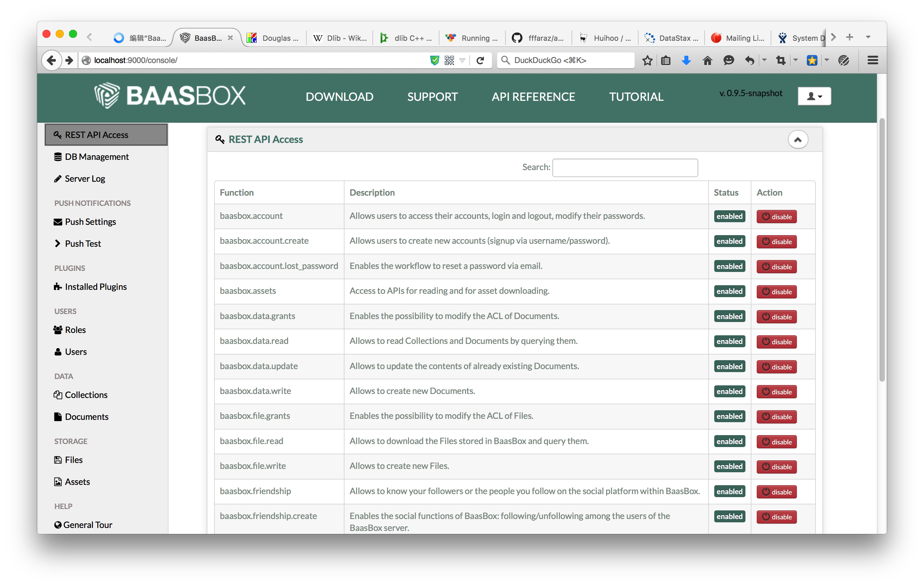Open Collections from the sidebar
This screenshot has height=587, width=924.
(x=86, y=395)
